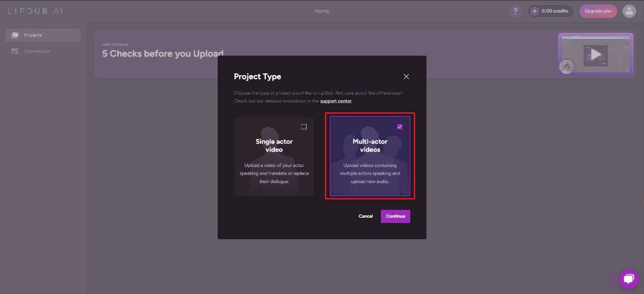Open the chat support bubble
This screenshot has height=294, width=644.
[x=628, y=279]
